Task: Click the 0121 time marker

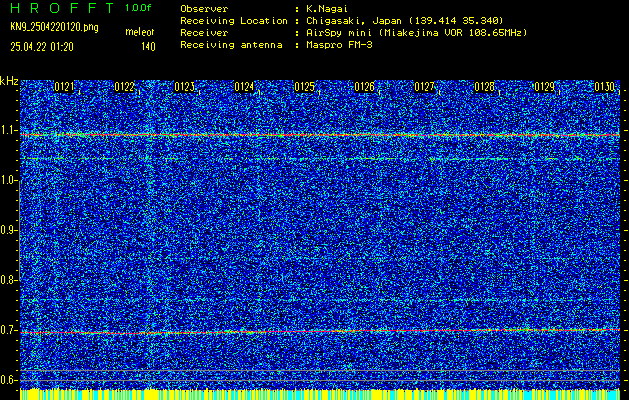Action: click(x=64, y=87)
